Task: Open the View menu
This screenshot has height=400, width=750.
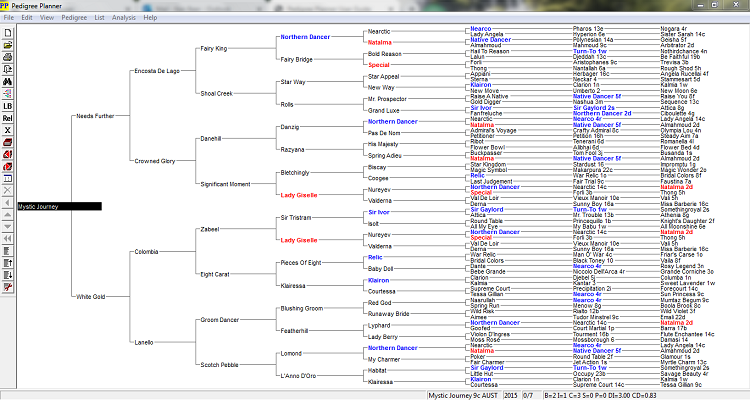Action: pyautogui.click(x=47, y=18)
